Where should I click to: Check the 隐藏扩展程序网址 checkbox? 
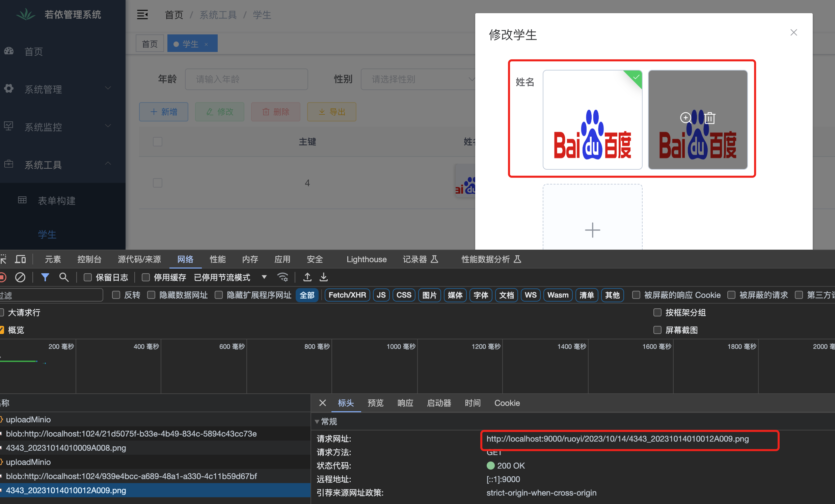(219, 295)
